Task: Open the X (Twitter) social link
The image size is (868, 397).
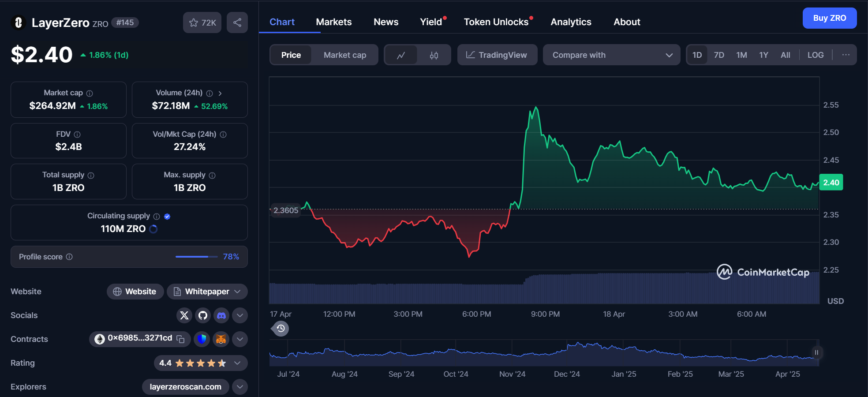Action: (184, 315)
